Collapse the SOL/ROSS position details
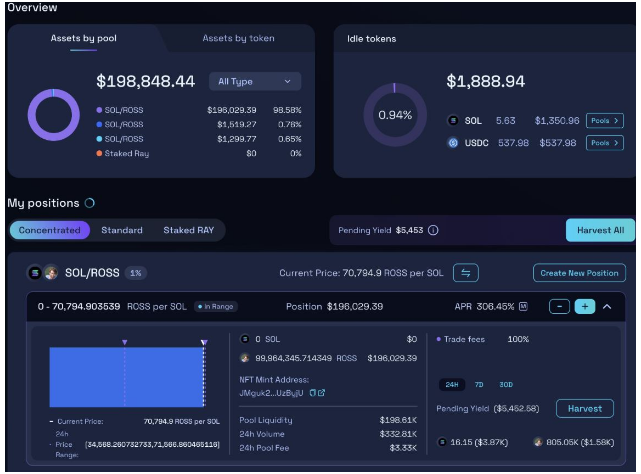Viewport: 641px width, 474px height. (x=607, y=306)
